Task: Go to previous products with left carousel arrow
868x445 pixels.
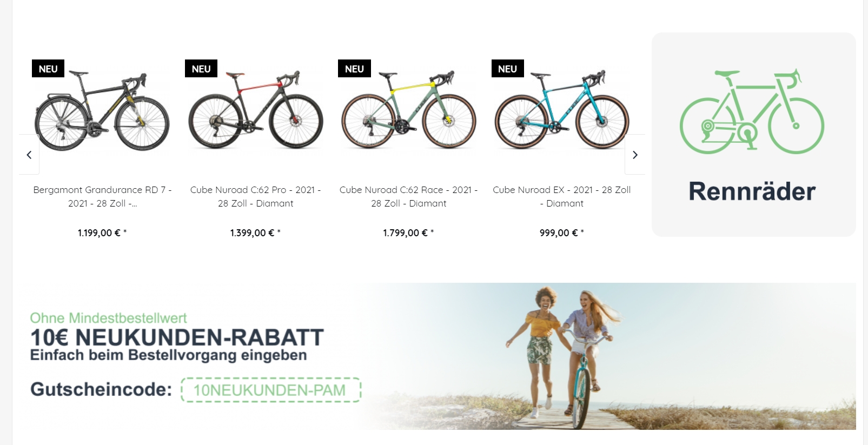Action: (29, 155)
